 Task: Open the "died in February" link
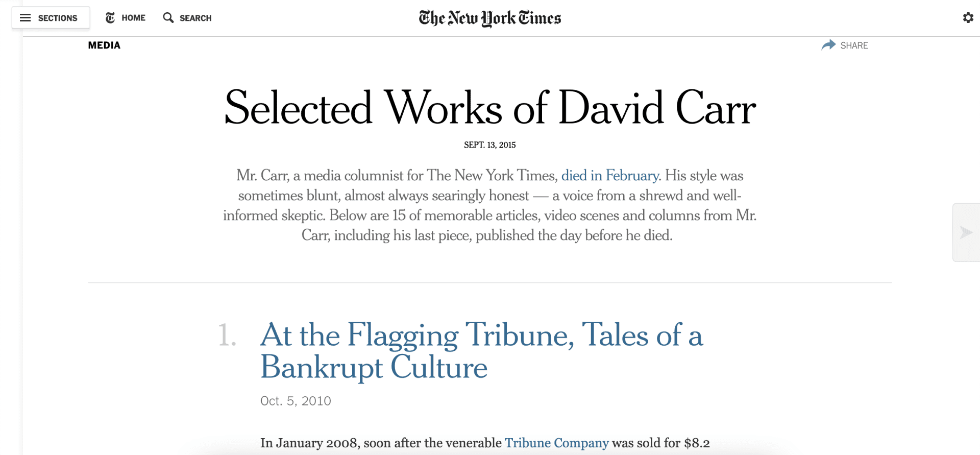[610, 176]
